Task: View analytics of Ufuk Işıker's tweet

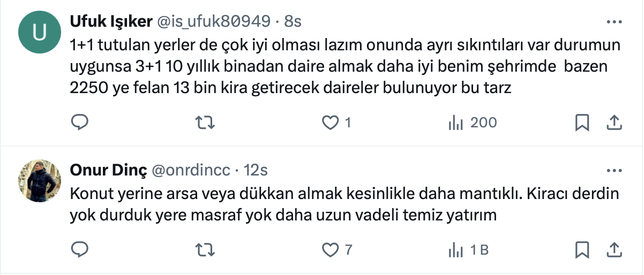Action: click(x=456, y=123)
